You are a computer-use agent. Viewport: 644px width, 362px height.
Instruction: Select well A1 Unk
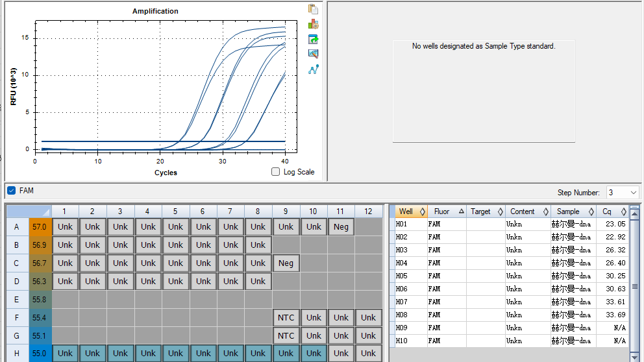point(65,227)
